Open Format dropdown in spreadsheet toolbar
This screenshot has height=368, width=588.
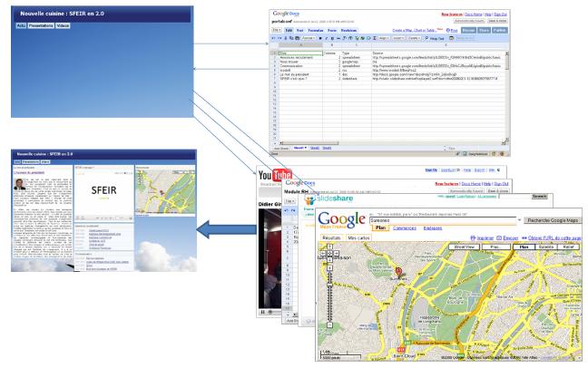point(309,38)
